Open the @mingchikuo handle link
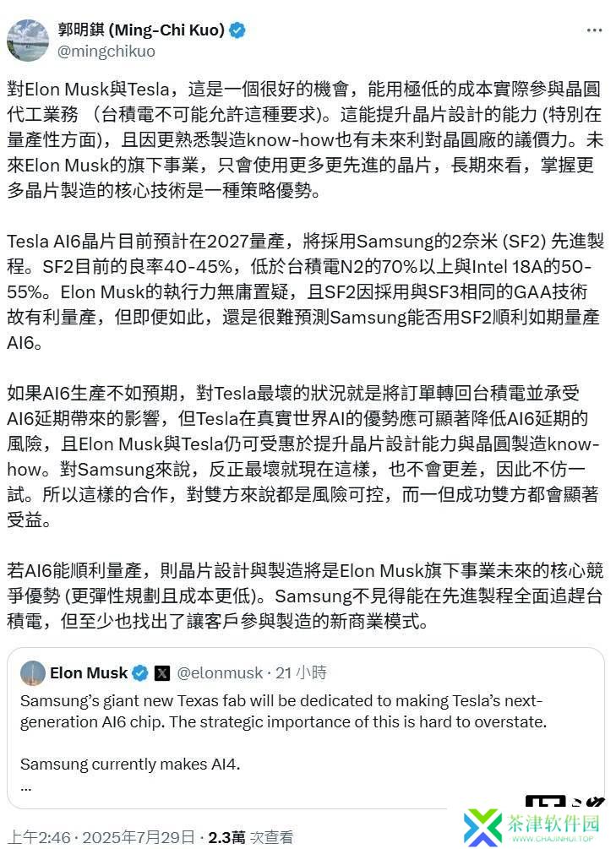 click(106, 52)
